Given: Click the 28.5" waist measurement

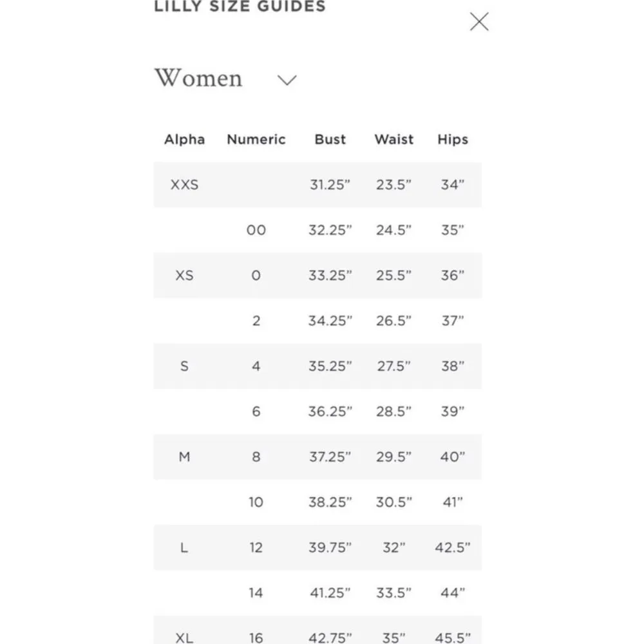Looking at the screenshot, I should click(393, 412).
